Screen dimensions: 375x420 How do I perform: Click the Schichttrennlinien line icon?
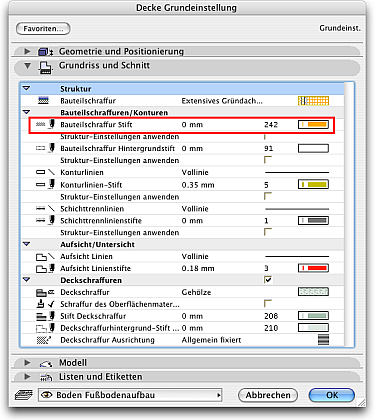(x=45, y=209)
